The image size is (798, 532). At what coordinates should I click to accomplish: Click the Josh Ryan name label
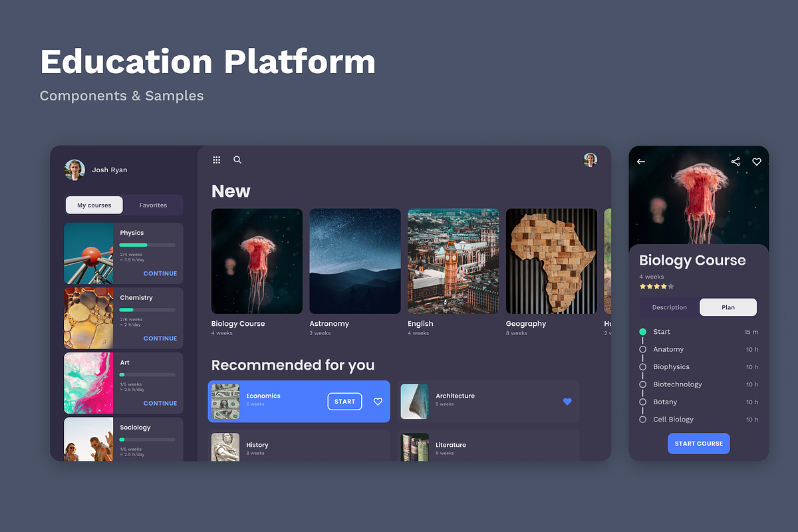[110, 170]
